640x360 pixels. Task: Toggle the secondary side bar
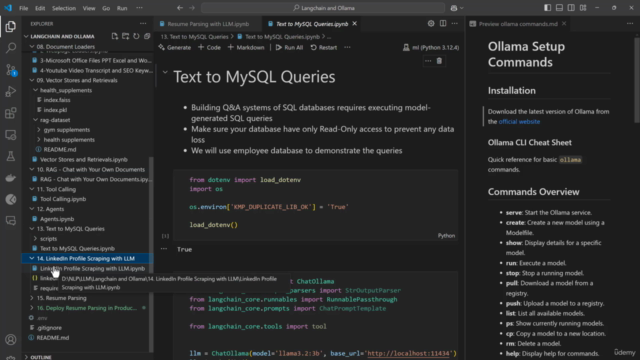pos(571,8)
